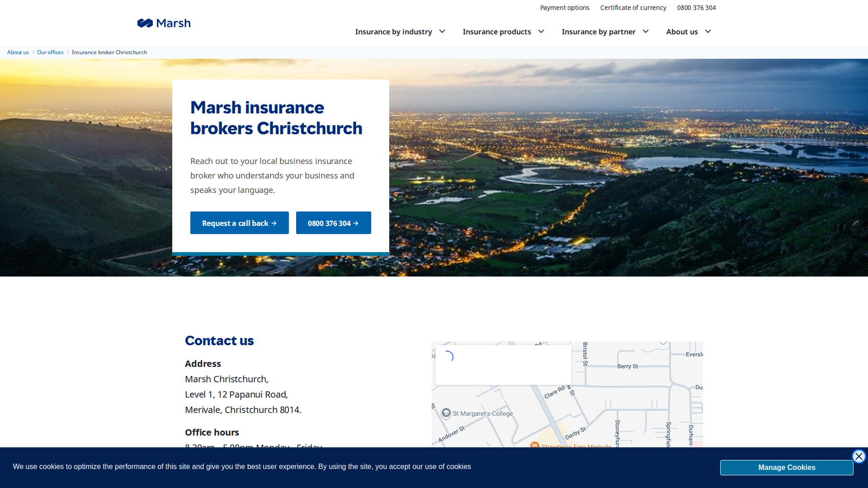Image resolution: width=868 pixels, height=488 pixels.
Task: Open About us navigation label
Action: click(x=682, y=32)
